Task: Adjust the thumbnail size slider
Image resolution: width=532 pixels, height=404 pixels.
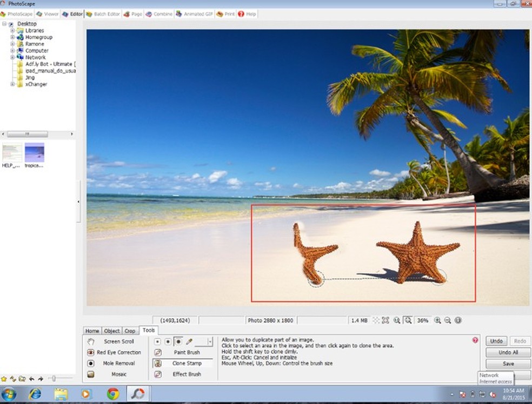Action: (53, 379)
